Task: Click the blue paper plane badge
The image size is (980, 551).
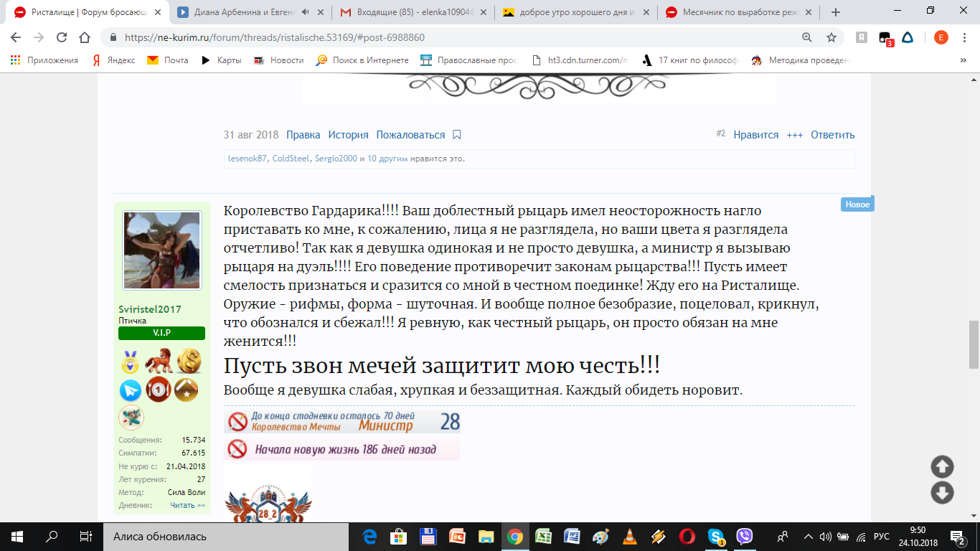Action: tap(130, 390)
